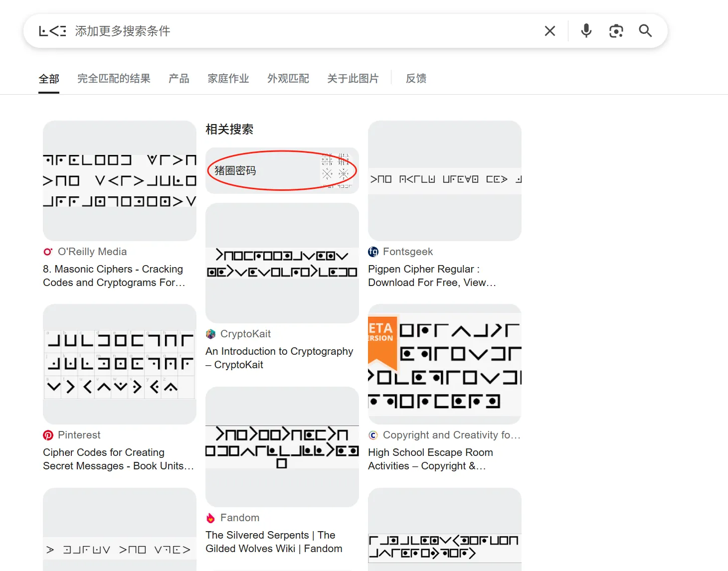The height and width of the screenshot is (571, 728).
Task: Select the 家庭作业 tab
Action: point(228,79)
